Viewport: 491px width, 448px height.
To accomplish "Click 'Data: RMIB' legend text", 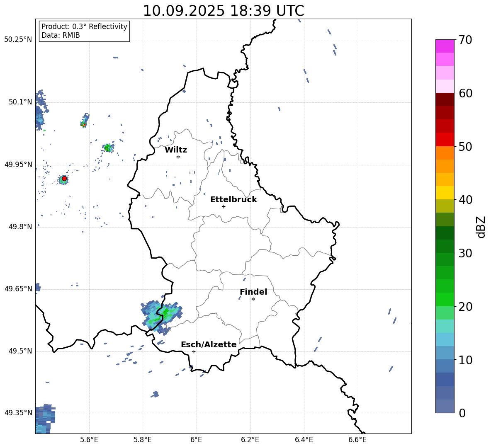I will 61,35.
